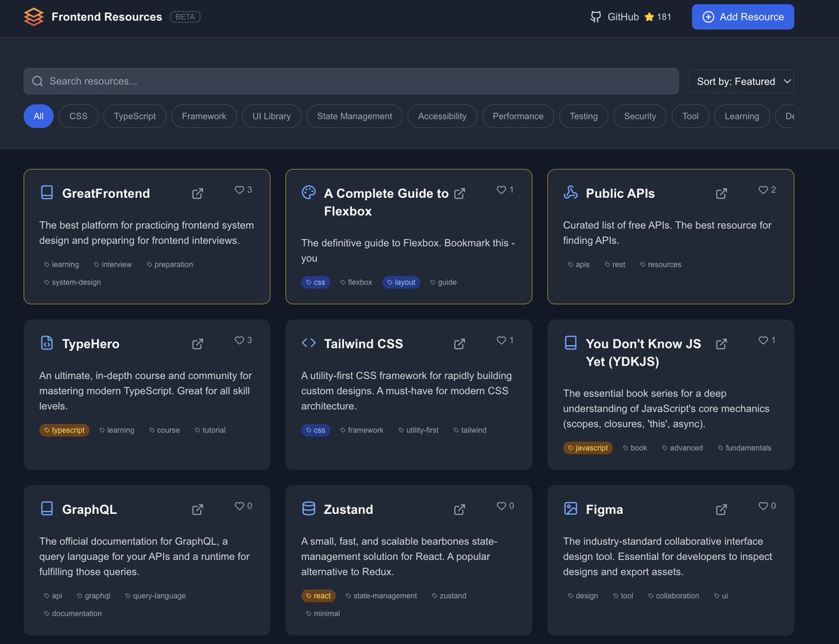The width and height of the screenshot is (839, 644).
Task: Click the query-language tag on GraphQL
Action: (155, 596)
